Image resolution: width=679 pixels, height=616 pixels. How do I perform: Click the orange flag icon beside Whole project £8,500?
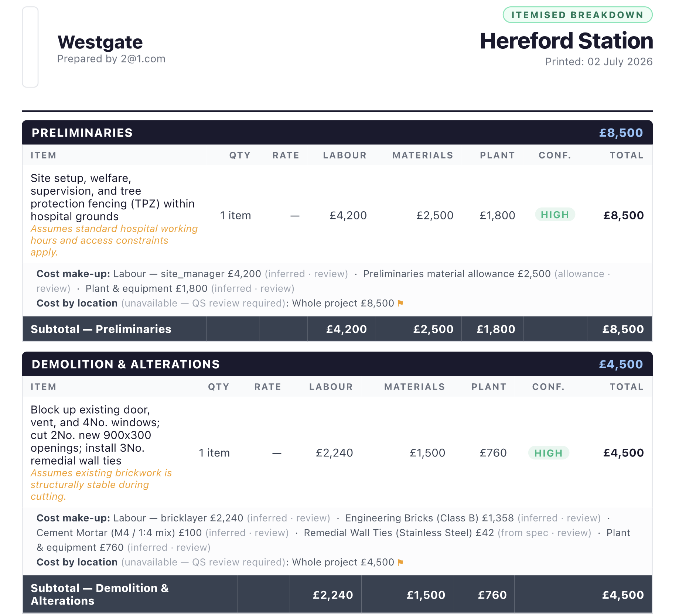tap(400, 304)
